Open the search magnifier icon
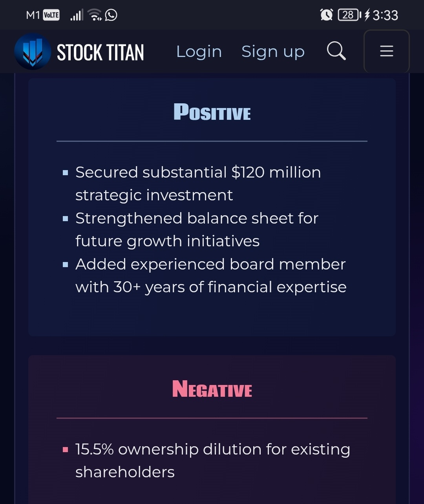Screen dimensions: 424x504 click(336, 51)
